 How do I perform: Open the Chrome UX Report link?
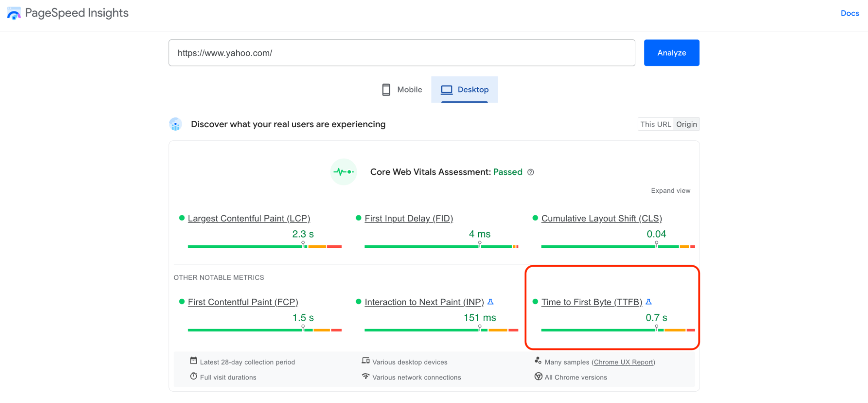[x=623, y=362]
